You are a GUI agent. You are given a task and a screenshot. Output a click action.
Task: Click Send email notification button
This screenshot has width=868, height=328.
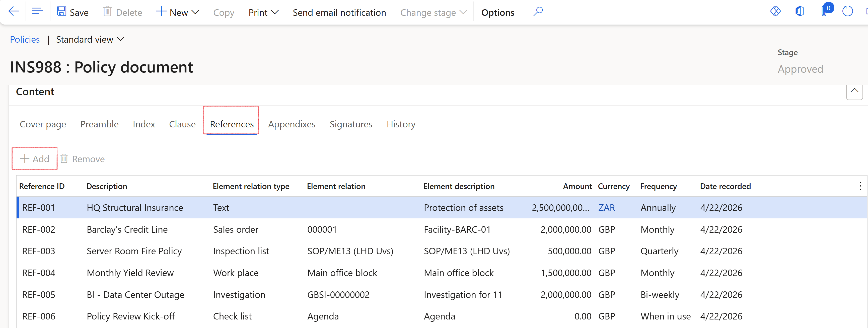(339, 13)
